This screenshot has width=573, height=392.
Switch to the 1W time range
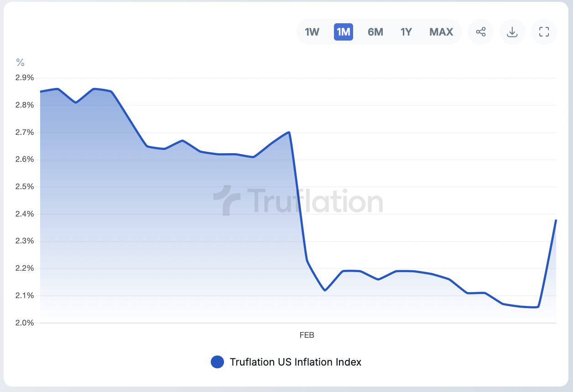coord(312,32)
